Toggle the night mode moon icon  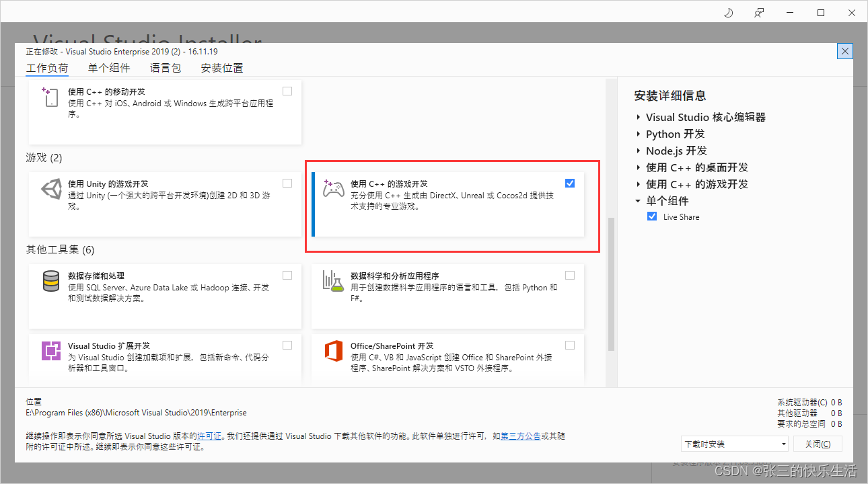728,12
